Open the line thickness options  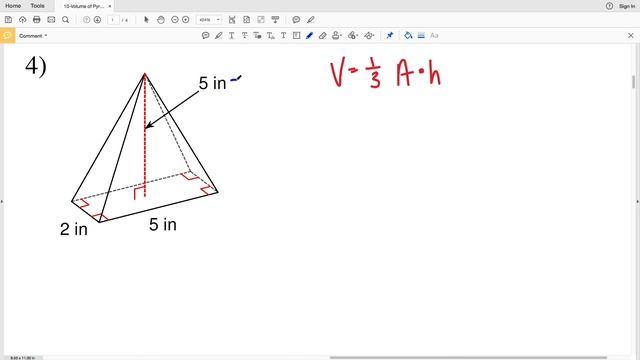coord(421,36)
